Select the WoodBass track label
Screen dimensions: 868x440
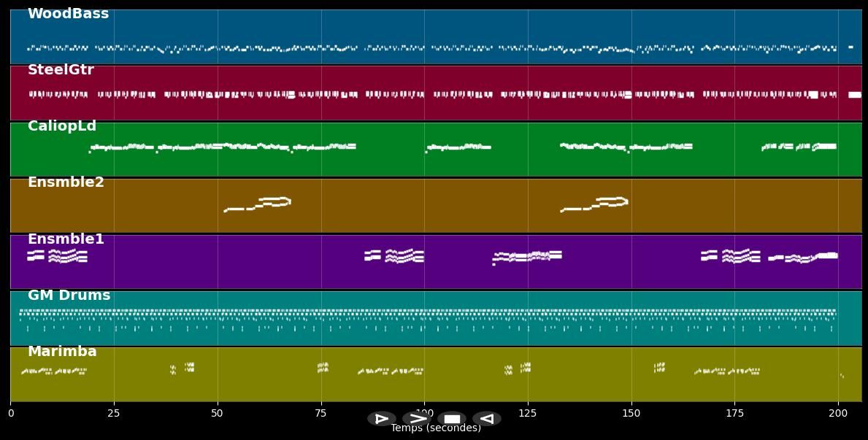[68, 14]
